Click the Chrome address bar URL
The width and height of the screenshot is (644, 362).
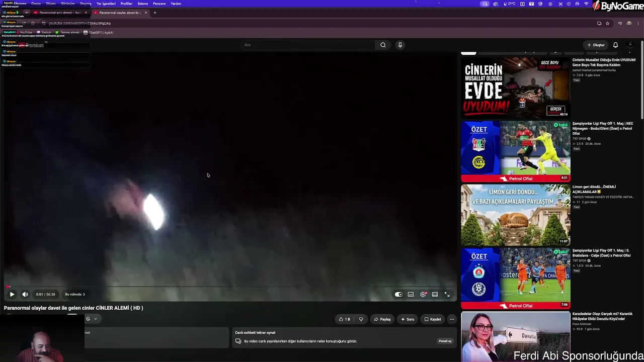79,23
